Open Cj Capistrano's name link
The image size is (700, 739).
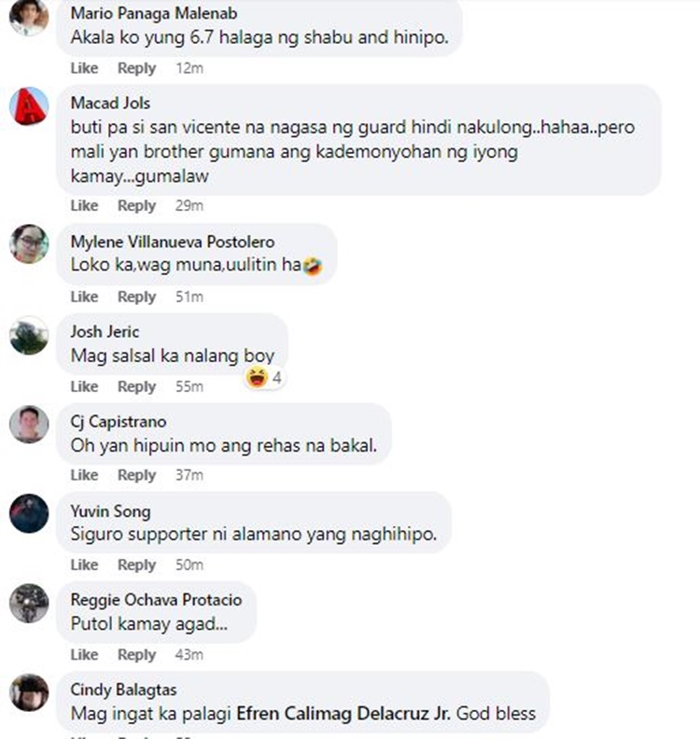(119, 422)
